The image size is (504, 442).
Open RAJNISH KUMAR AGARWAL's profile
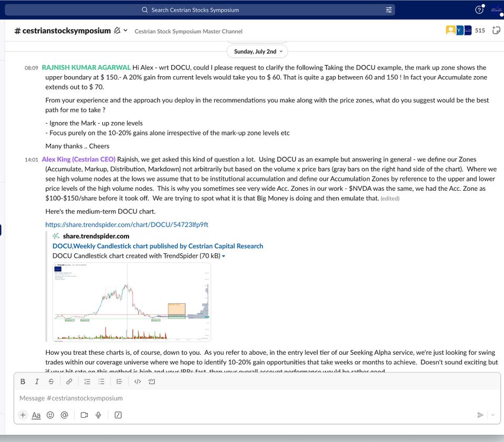tap(86, 68)
